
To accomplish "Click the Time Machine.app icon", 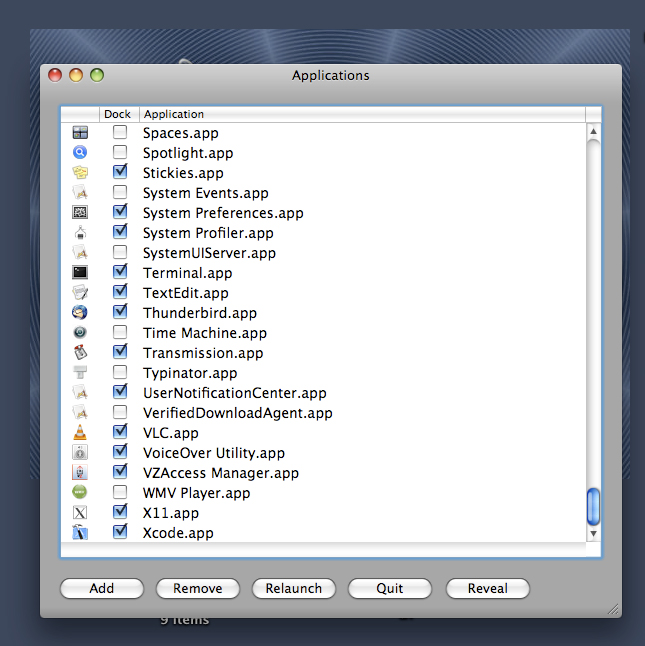I will tap(80, 332).
